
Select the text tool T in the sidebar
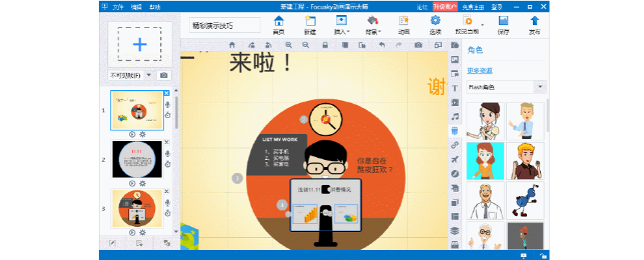coord(454,88)
